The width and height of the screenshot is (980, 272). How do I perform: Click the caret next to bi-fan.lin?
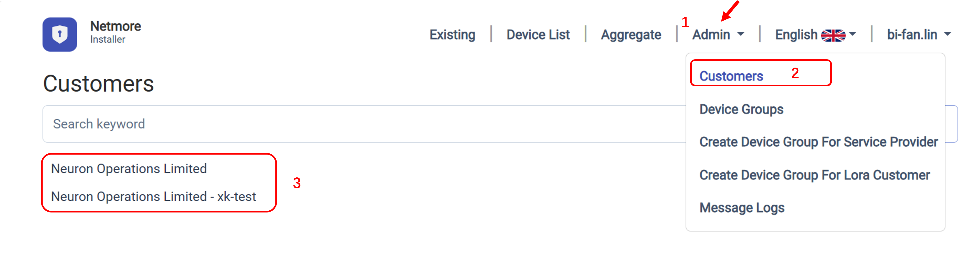(x=947, y=34)
